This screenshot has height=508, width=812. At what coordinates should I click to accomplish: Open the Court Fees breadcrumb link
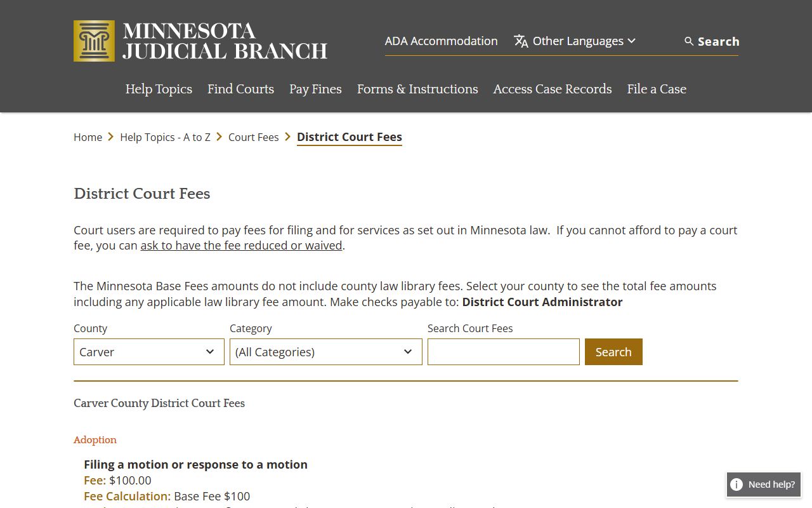253,137
